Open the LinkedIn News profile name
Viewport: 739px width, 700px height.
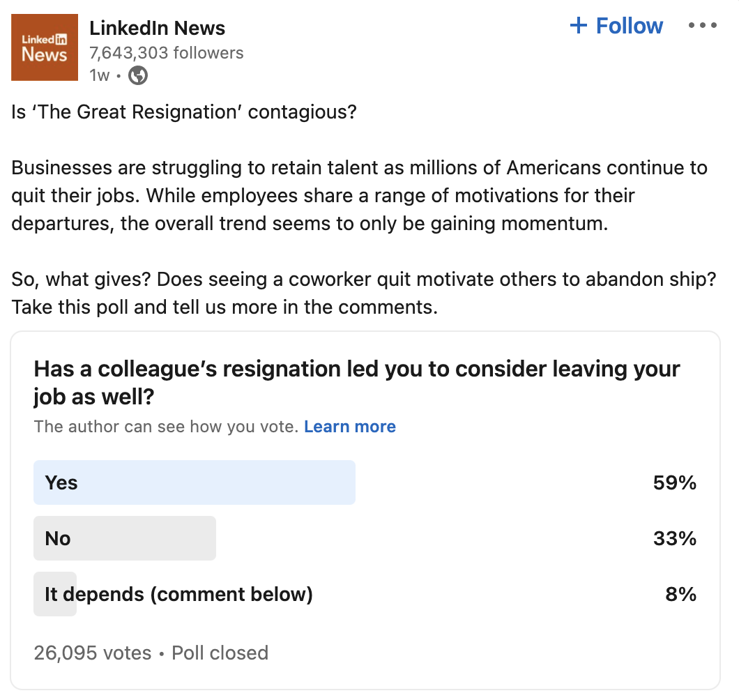click(x=158, y=29)
